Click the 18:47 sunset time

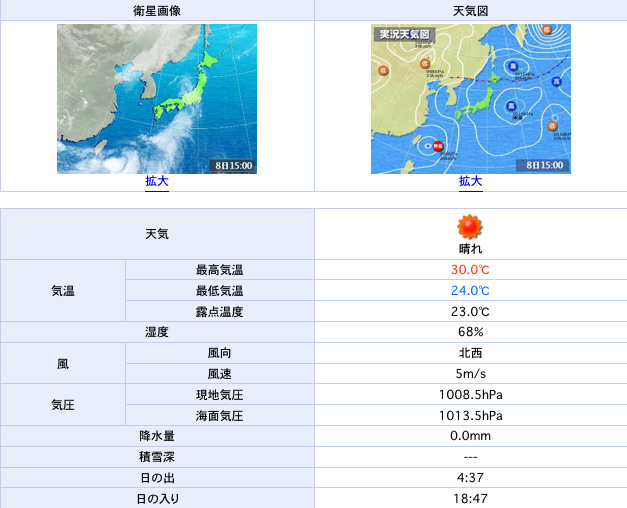(470, 498)
